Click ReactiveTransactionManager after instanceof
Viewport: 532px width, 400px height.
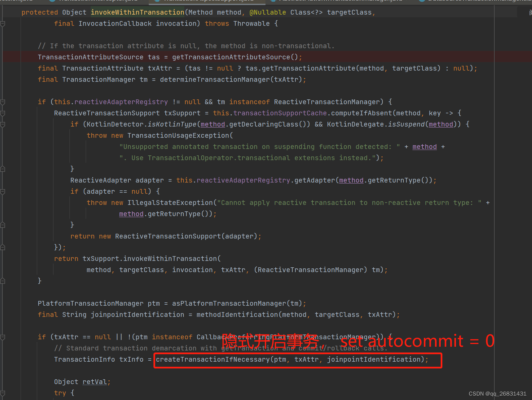tap(327, 102)
